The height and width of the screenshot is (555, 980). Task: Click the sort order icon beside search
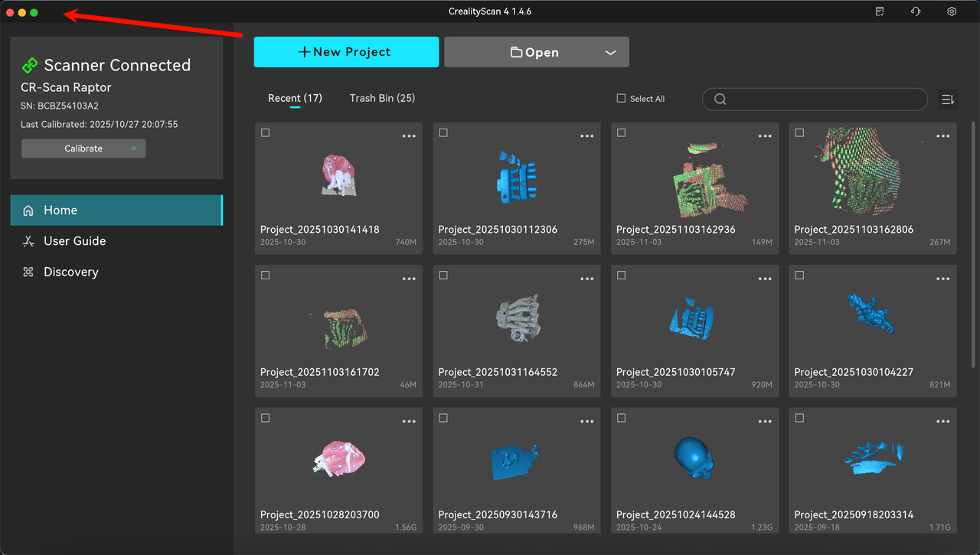948,100
